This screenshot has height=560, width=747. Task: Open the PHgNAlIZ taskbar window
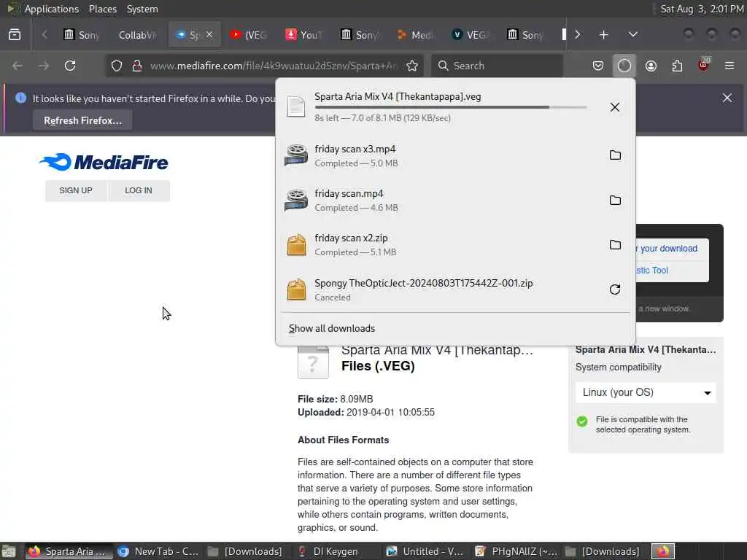click(516, 551)
